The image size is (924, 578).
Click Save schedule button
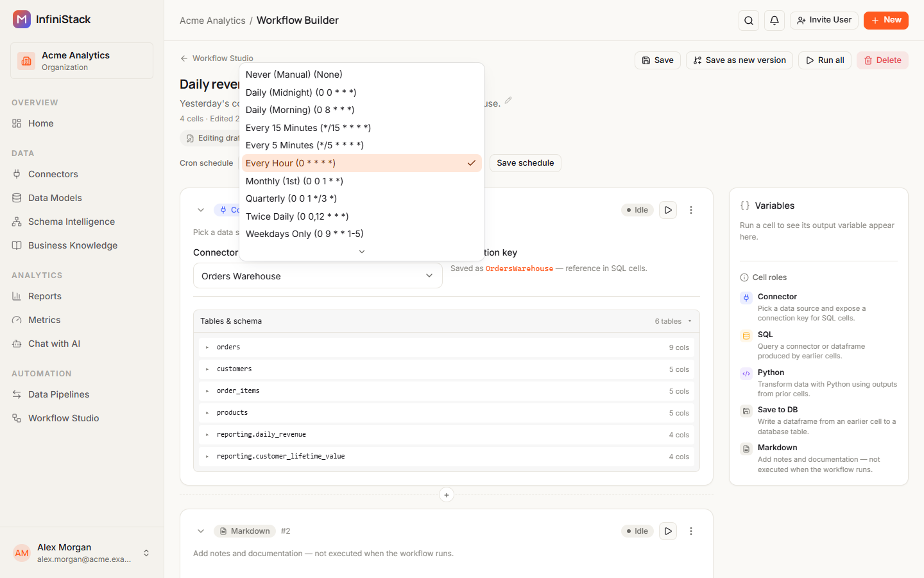coord(526,163)
